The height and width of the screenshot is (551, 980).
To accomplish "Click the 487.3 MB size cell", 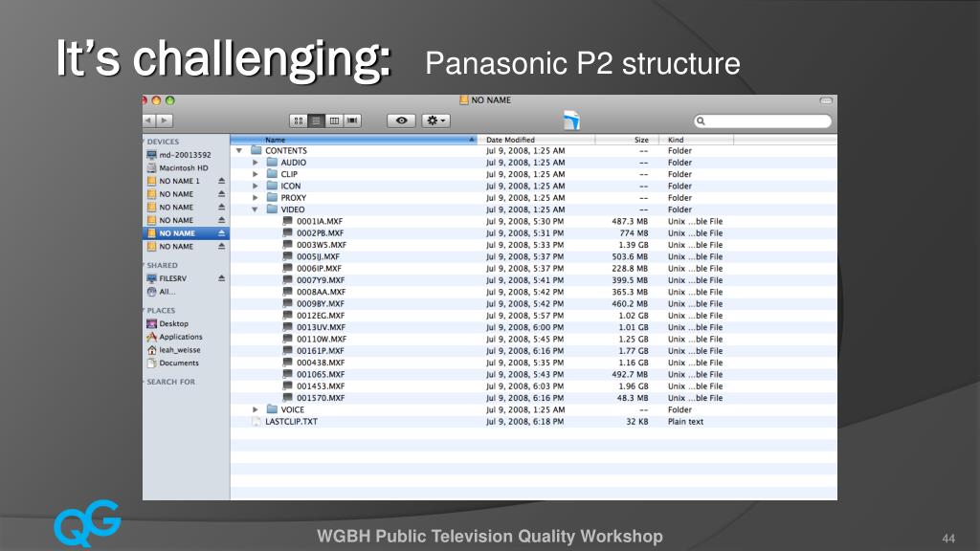I will 630,221.
